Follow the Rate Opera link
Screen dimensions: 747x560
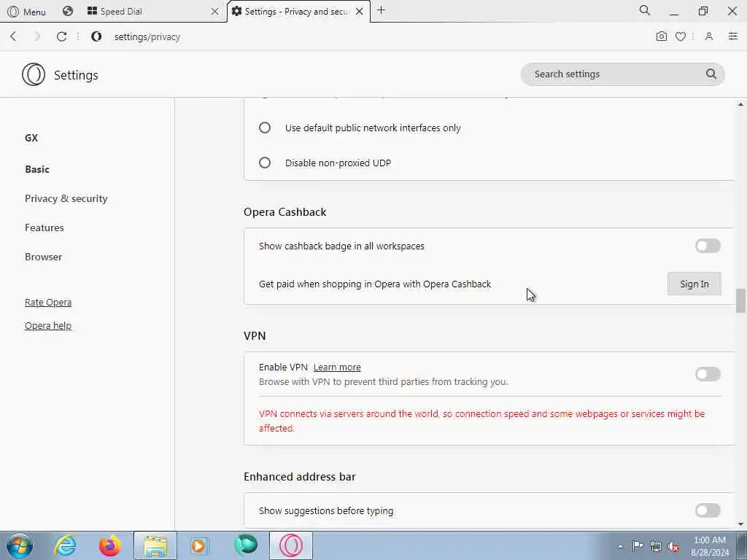[48, 303]
